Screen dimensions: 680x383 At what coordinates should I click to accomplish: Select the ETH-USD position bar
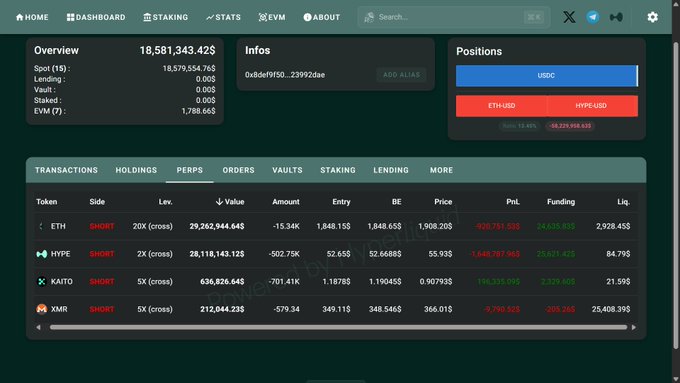(x=501, y=106)
